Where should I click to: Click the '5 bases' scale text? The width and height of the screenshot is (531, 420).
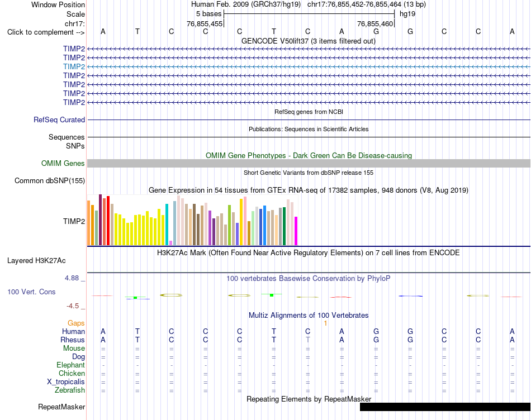coord(208,14)
